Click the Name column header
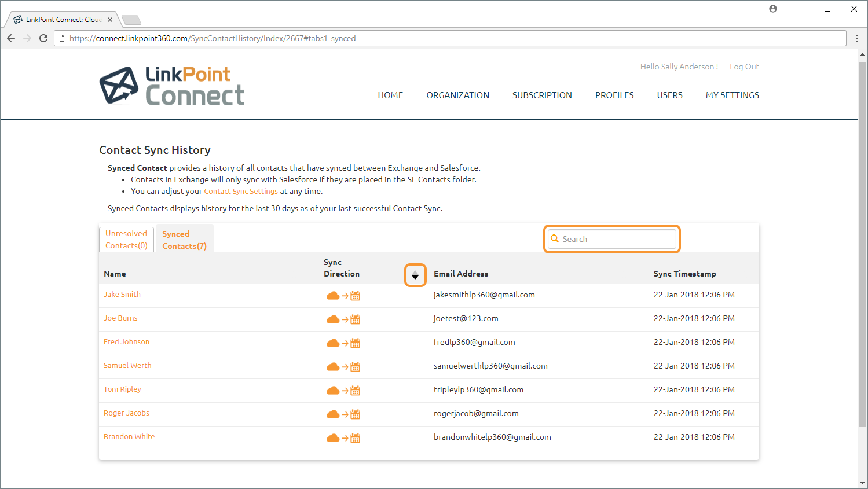This screenshot has width=868, height=489. click(115, 274)
